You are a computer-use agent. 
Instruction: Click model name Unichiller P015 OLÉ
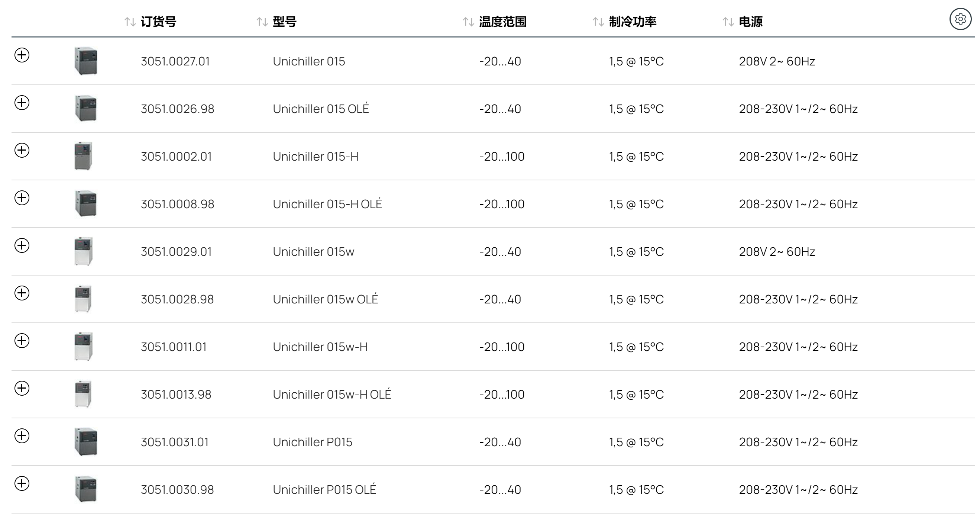(x=324, y=489)
